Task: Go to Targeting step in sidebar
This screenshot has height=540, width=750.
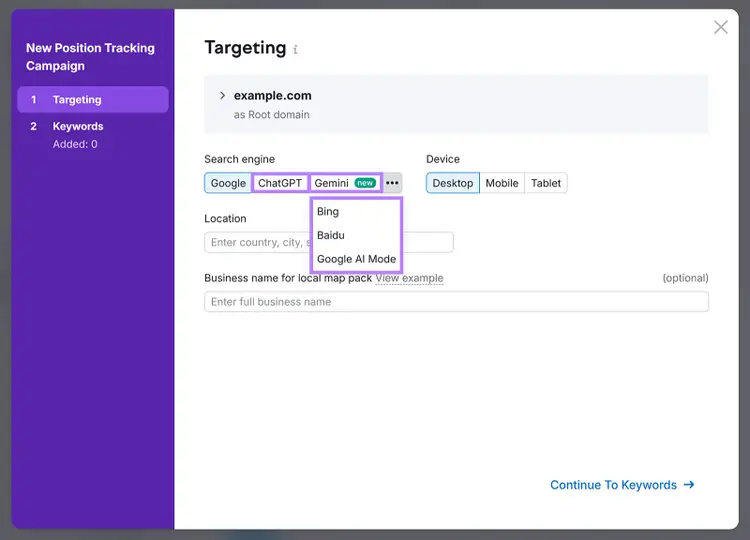Action: click(93, 99)
